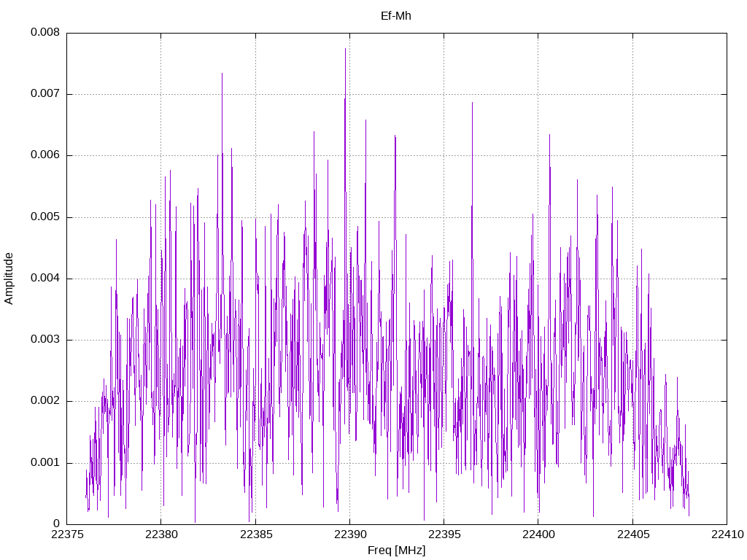747x560 pixels.
Task: Click the x-axis tick label 22390
Action: pyautogui.click(x=349, y=534)
